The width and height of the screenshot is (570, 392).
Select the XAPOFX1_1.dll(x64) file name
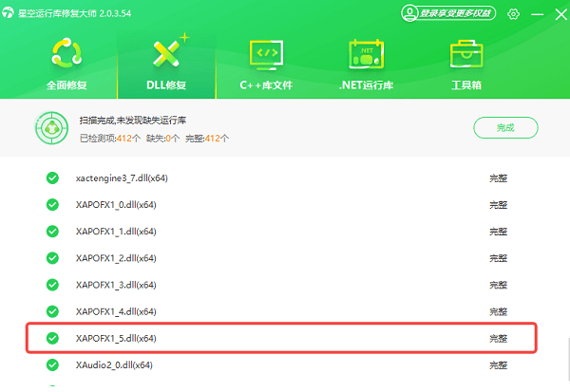click(x=116, y=231)
